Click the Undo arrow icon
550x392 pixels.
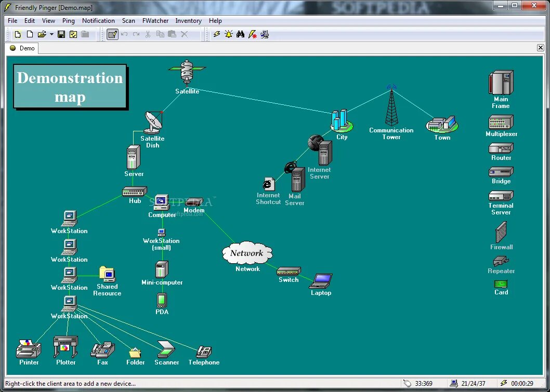click(x=124, y=34)
